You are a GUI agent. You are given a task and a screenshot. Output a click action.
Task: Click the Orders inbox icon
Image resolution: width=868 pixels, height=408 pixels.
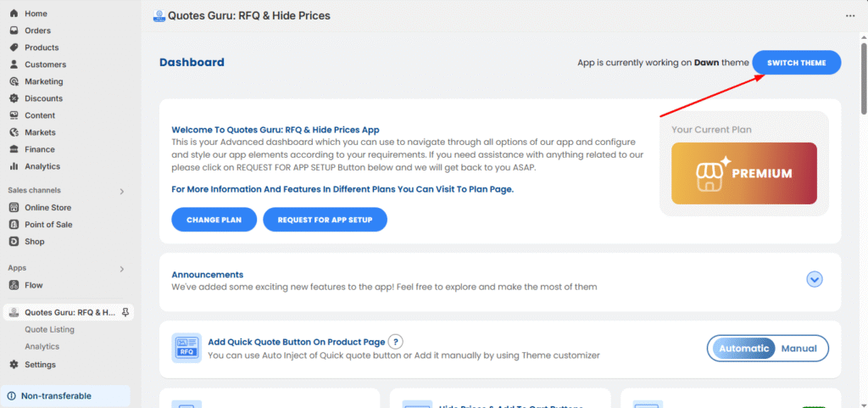pos(14,31)
